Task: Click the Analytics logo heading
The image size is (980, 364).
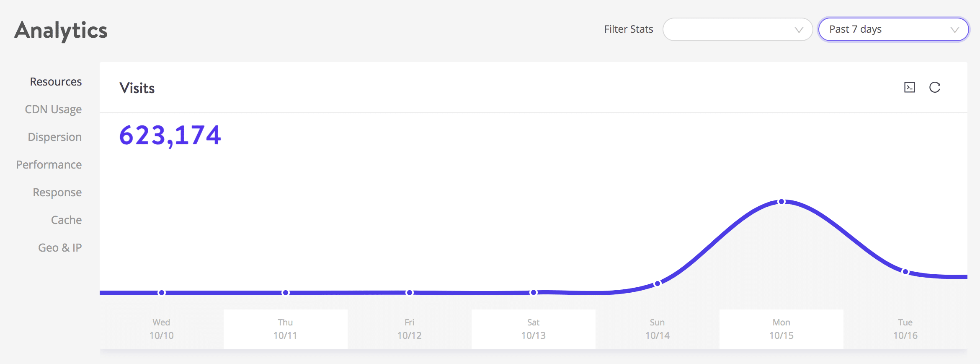Action: click(61, 29)
